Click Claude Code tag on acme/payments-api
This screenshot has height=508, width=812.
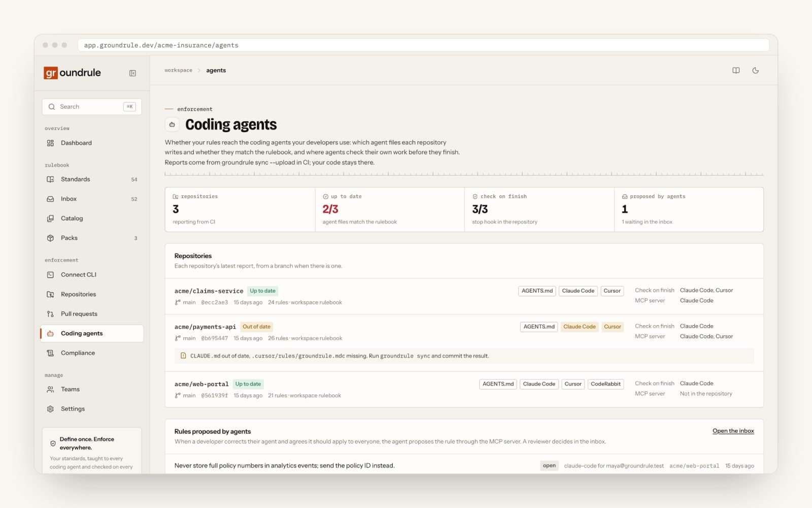579,327
